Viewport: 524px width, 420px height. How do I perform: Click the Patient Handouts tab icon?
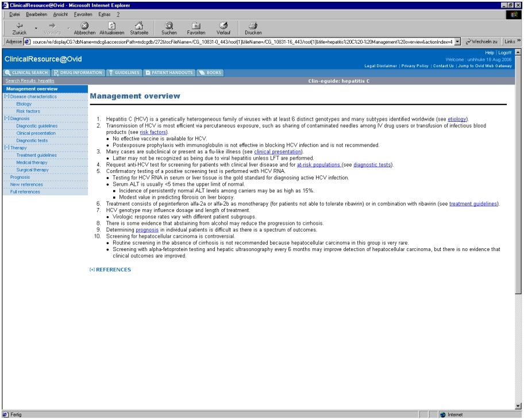click(x=148, y=73)
